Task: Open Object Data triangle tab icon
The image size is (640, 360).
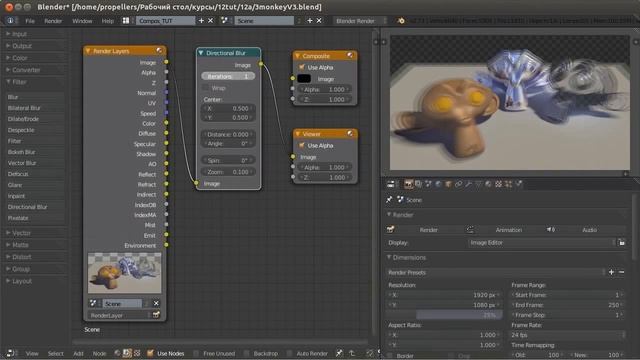Action: point(478,184)
